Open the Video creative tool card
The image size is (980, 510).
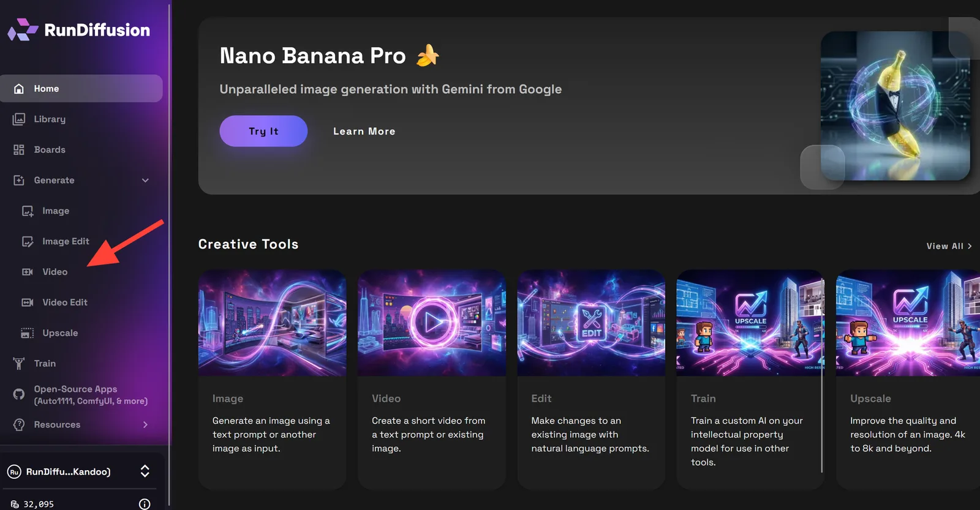pyautogui.click(x=432, y=380)
